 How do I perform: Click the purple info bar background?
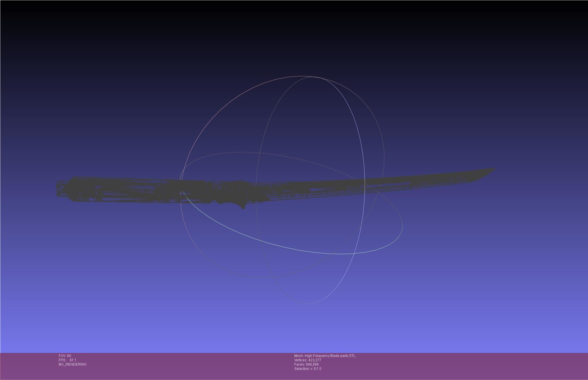460,366
